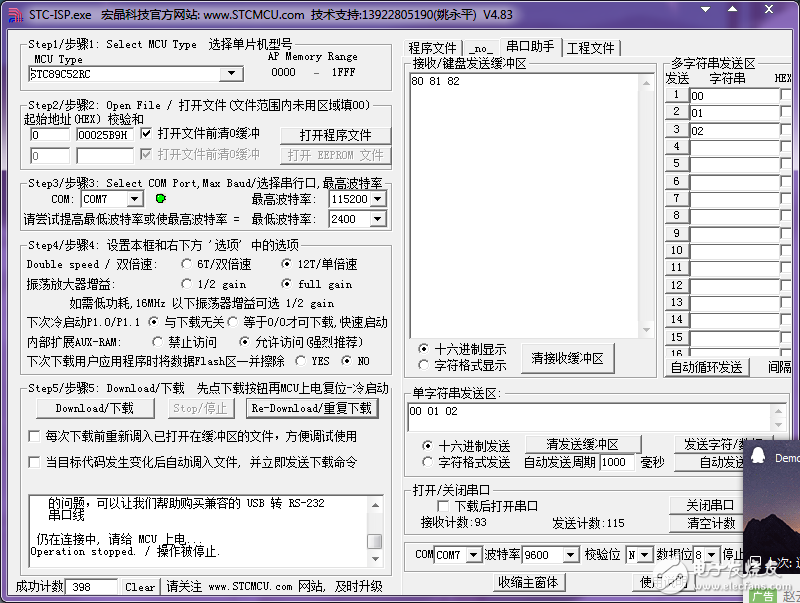Click 自动循环发送 button
800x603 pixels.
[x=706, y=367]
